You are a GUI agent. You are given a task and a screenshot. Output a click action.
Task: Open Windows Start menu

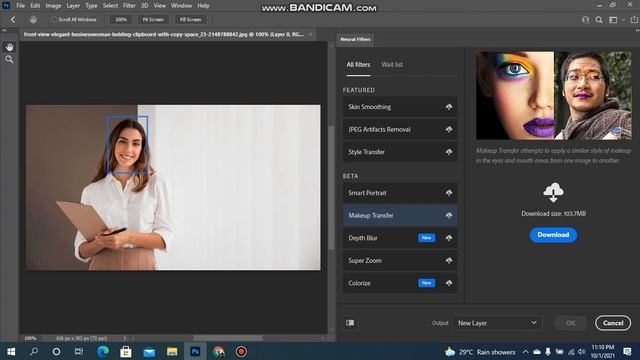point(11,351)
